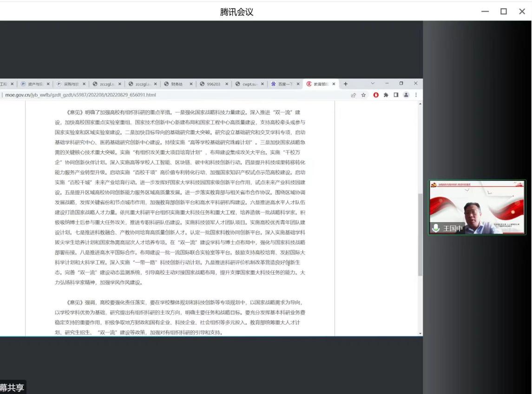The width and height of the screenshot is (532, 394).
Task: Click the share page icon in address bar
Action: point(353,95)
